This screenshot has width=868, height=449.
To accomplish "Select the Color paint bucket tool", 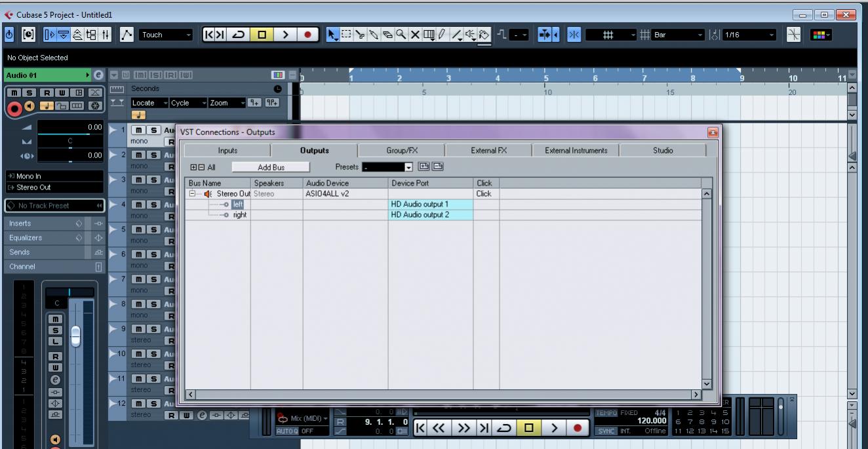I will [x=484, y=35].
